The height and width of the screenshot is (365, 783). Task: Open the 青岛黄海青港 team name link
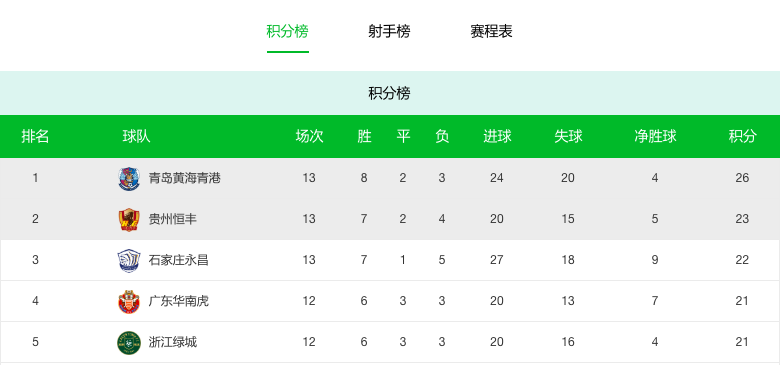pos(185,178)
